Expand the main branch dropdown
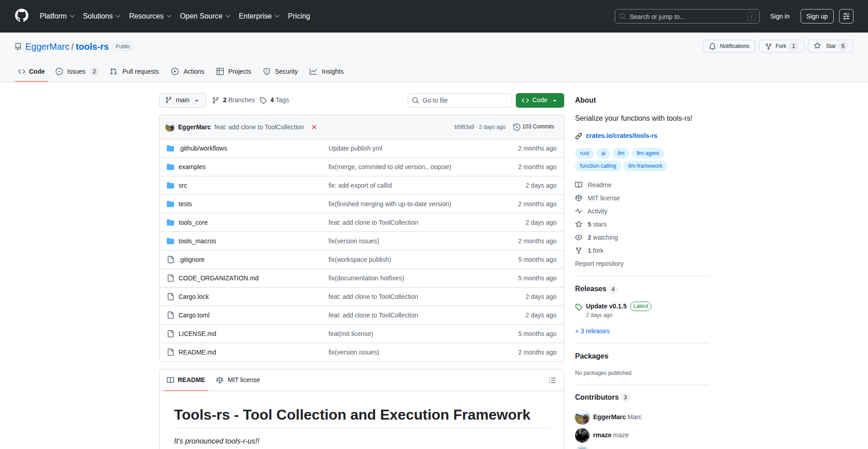868x449 pixels. [x=182, y=100]
